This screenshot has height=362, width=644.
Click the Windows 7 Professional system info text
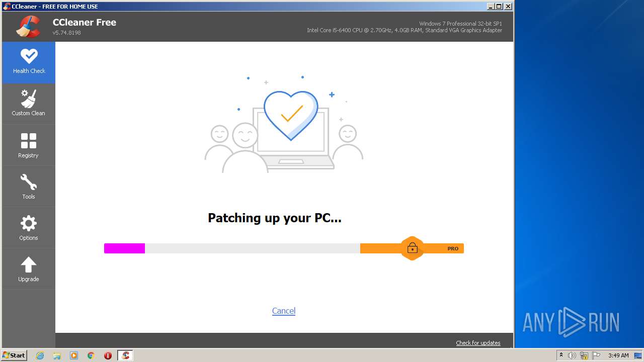(460, 24)
